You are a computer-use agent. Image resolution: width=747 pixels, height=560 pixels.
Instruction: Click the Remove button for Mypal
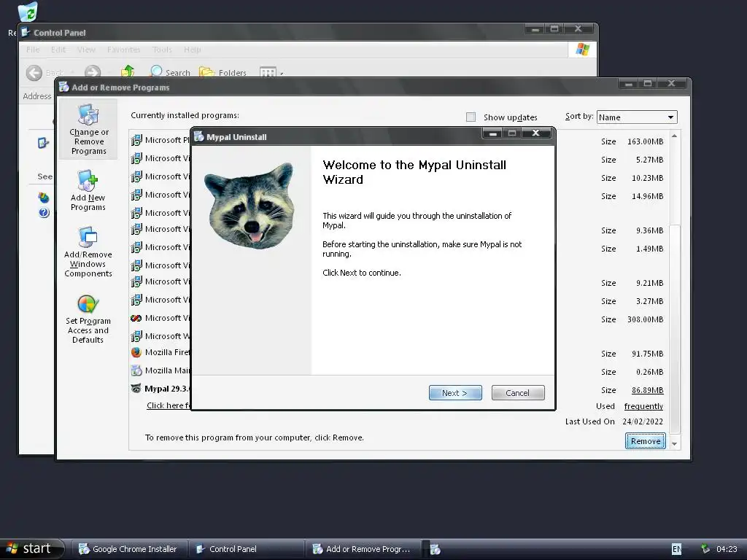coord(646,441)
